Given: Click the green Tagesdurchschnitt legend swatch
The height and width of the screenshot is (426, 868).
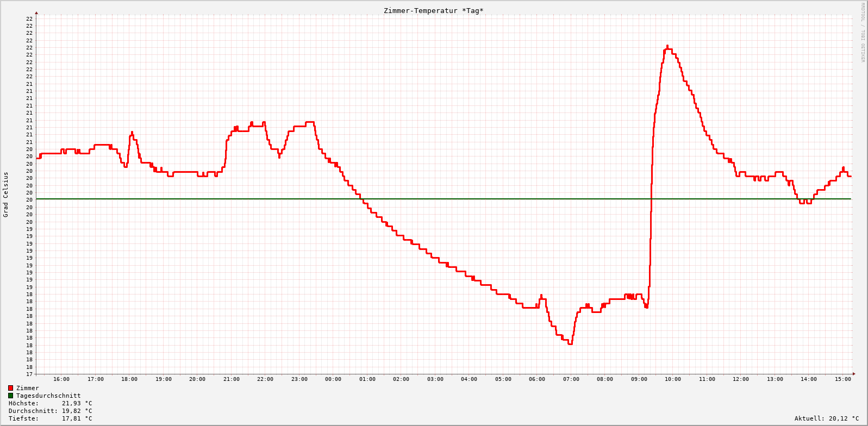Looking at the screenshot, I should coord(10,396).
